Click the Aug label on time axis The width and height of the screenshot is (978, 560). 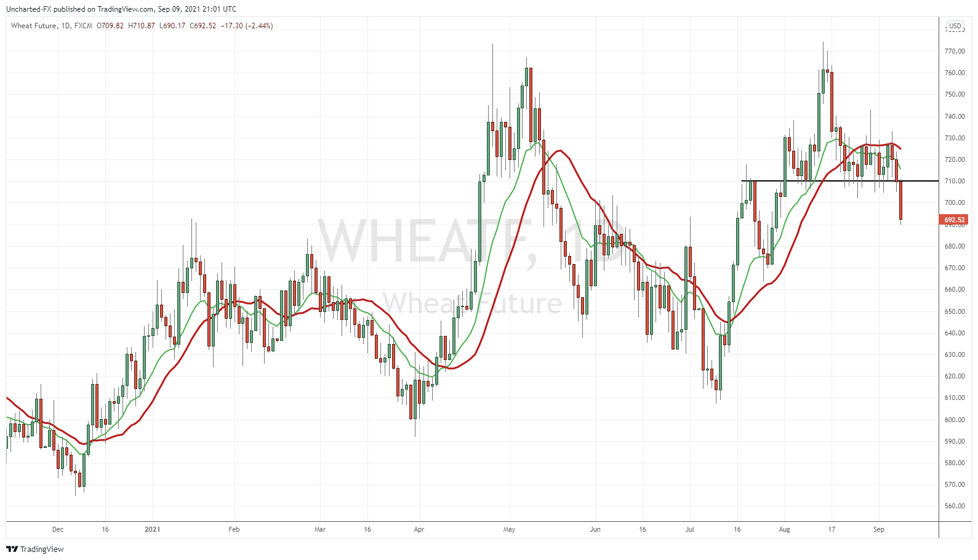(x=784, y=529)
